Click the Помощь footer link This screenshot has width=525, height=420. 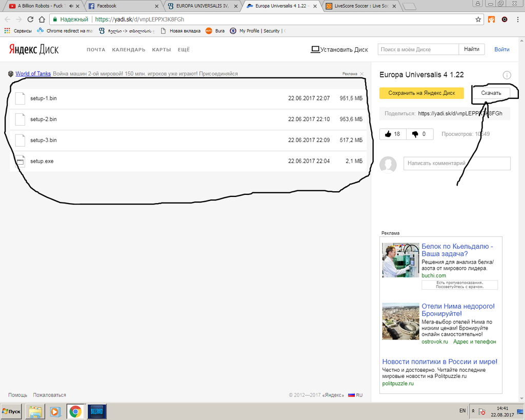pos(18,395)
